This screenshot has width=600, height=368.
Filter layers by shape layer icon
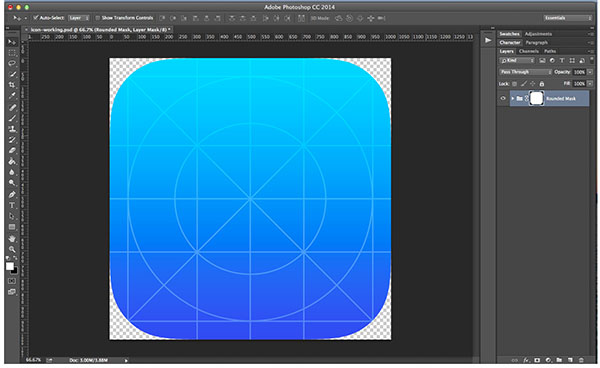572,60
